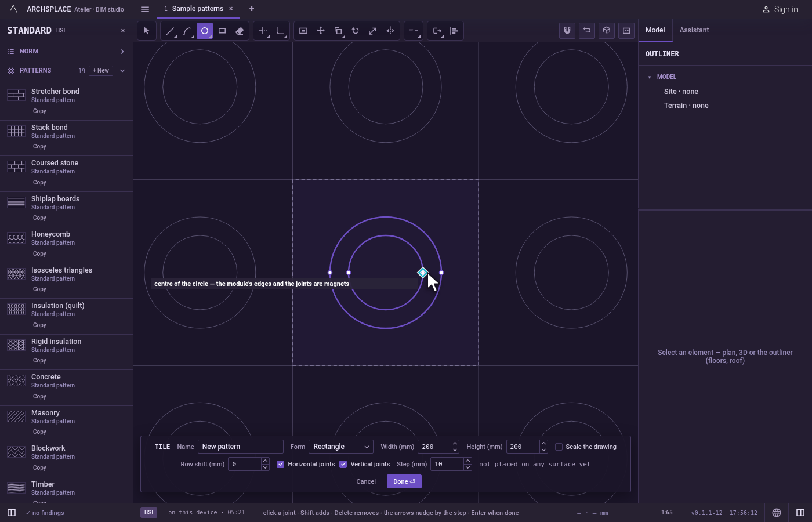Select the Sample patterns tab

click(197, 9)
